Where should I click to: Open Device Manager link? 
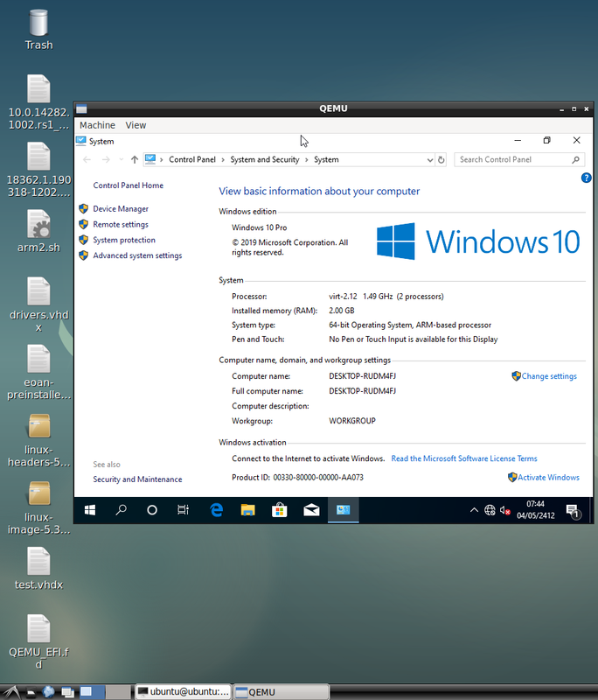coord(121,208)
